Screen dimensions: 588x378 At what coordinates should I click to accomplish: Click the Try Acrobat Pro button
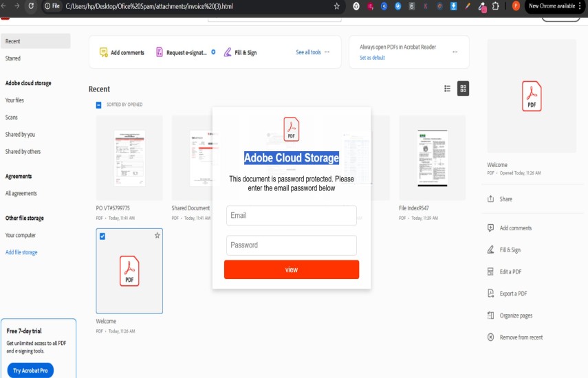coord(30,370)
